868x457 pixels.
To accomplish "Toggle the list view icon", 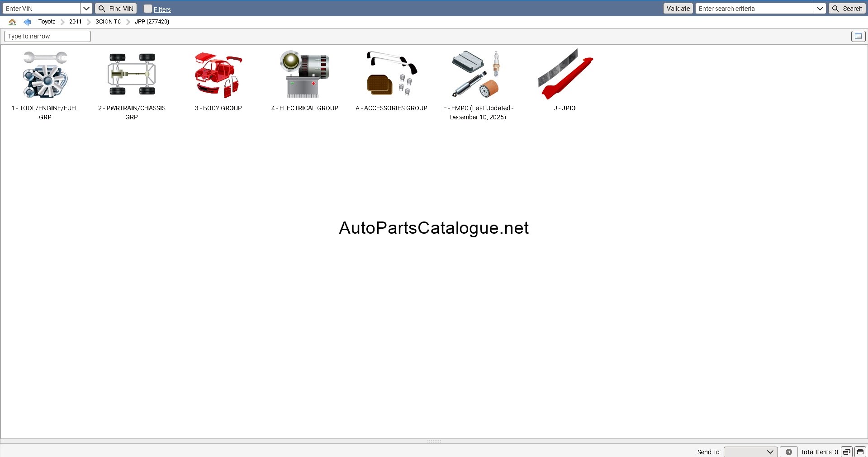I will coord(858,36).
